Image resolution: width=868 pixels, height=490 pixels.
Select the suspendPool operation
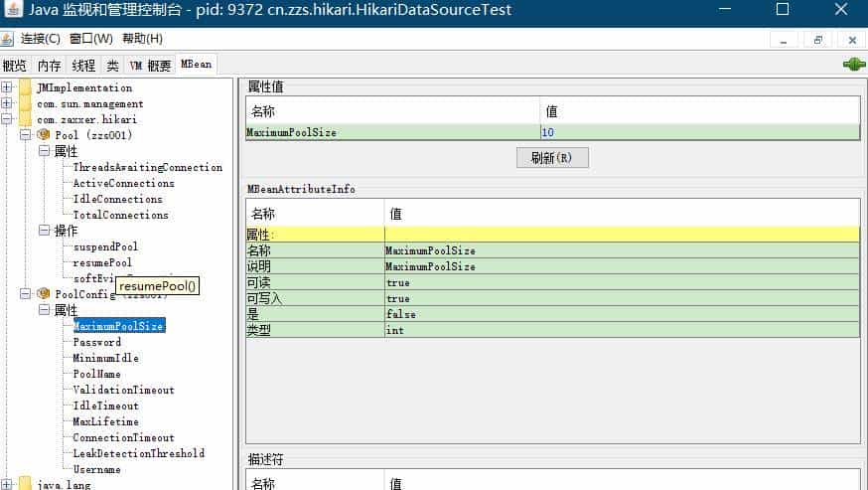105,246
